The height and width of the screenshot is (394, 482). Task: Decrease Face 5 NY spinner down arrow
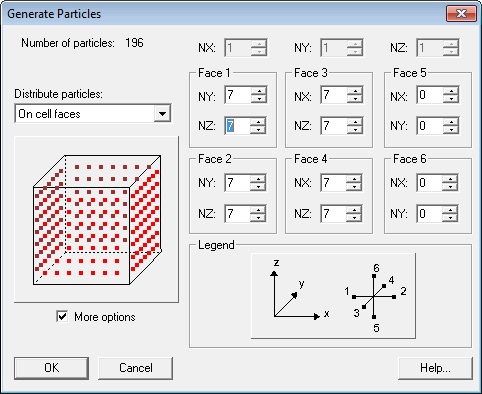click(x=451, y=129)
